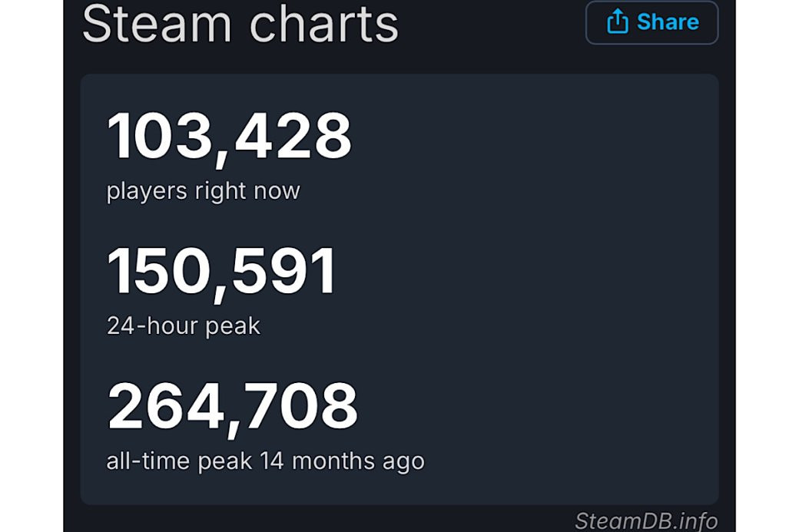
Task: Click the digits 103 in the player count
Action: 157,137
